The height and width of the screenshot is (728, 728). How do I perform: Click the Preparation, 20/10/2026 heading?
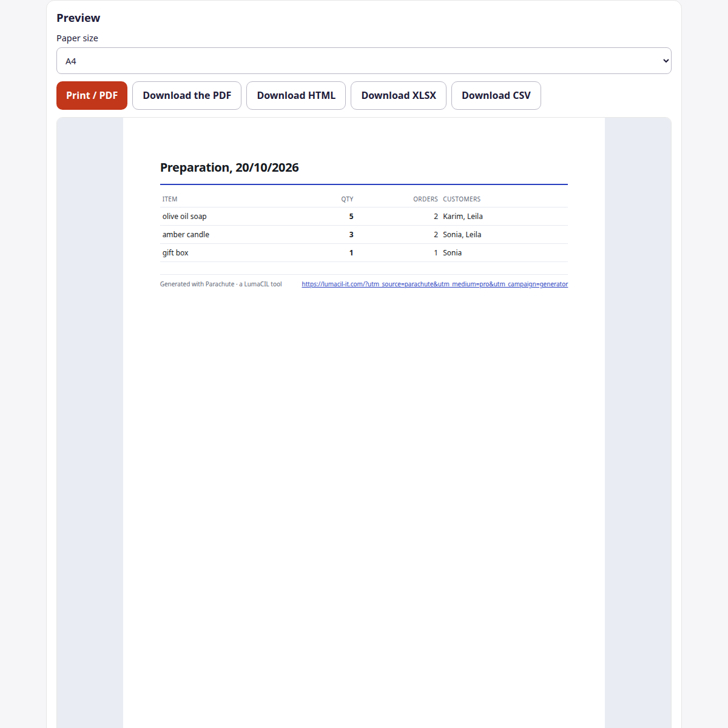(229, 167)
